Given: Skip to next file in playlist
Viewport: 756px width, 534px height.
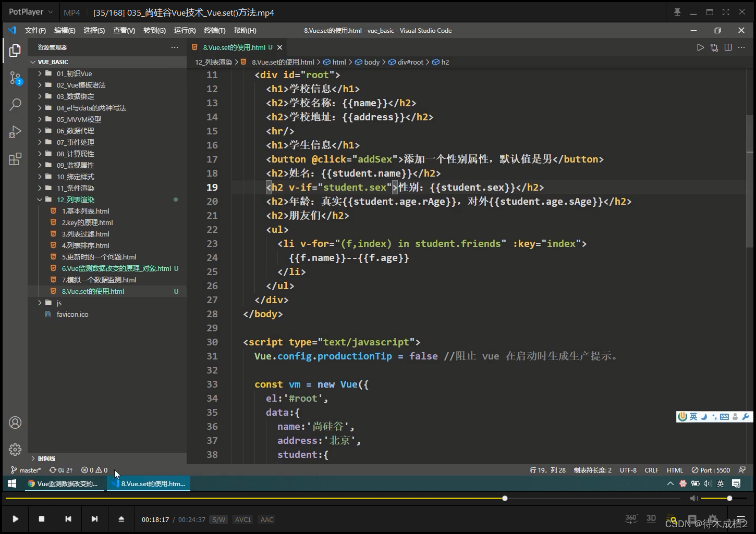Looking at the screenshot, I should (94, 519).
